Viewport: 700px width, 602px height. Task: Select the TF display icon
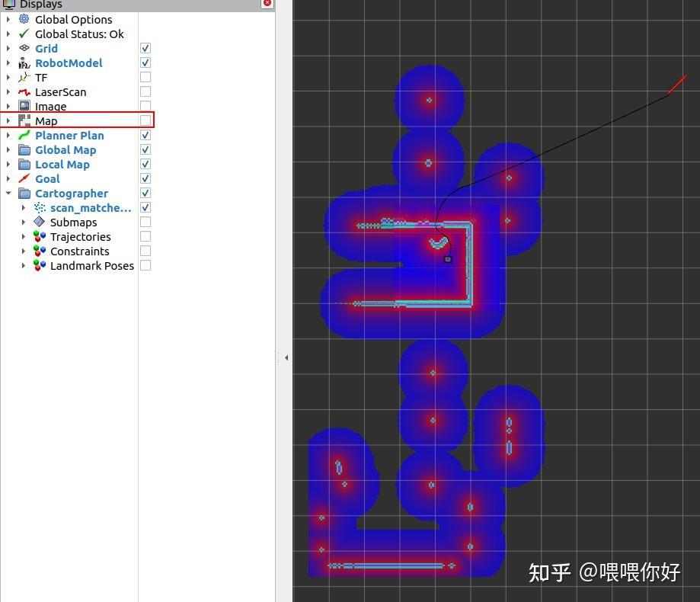pos(24,77)
